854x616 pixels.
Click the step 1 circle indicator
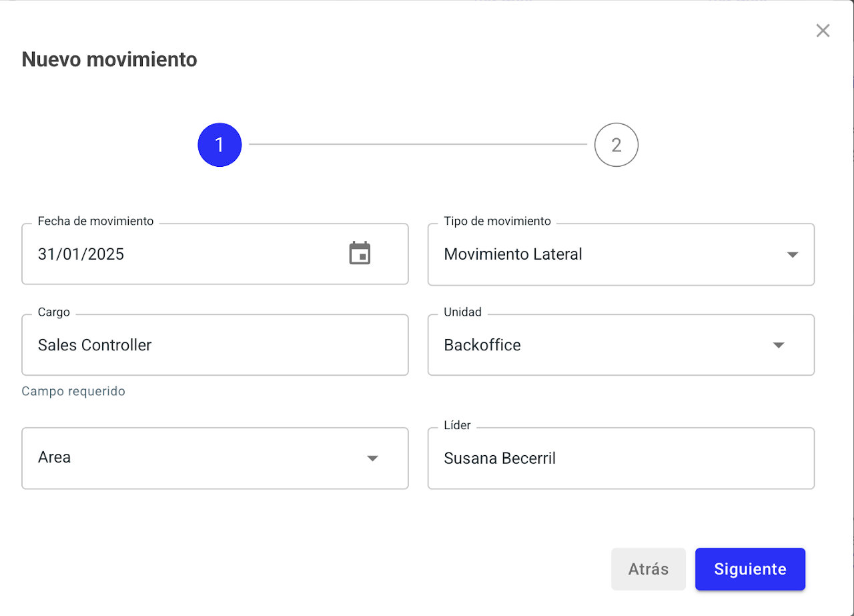coord(220,145)
